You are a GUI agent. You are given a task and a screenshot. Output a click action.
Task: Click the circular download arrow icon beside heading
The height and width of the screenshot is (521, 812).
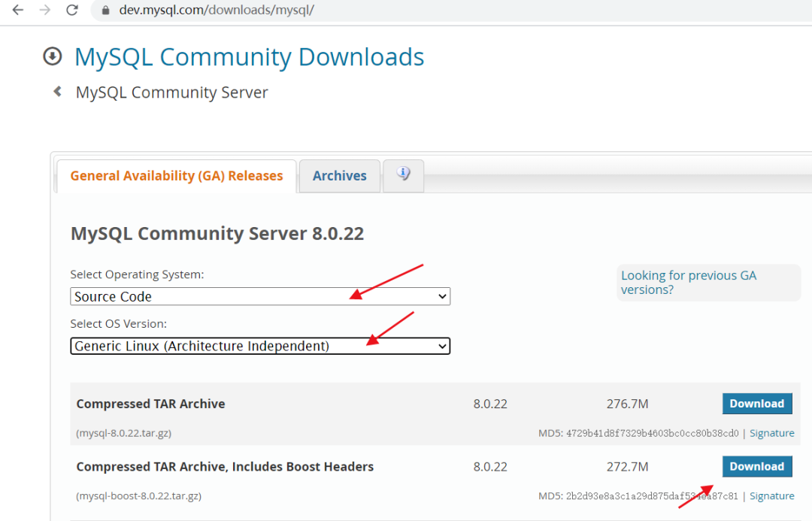[52, 56]
